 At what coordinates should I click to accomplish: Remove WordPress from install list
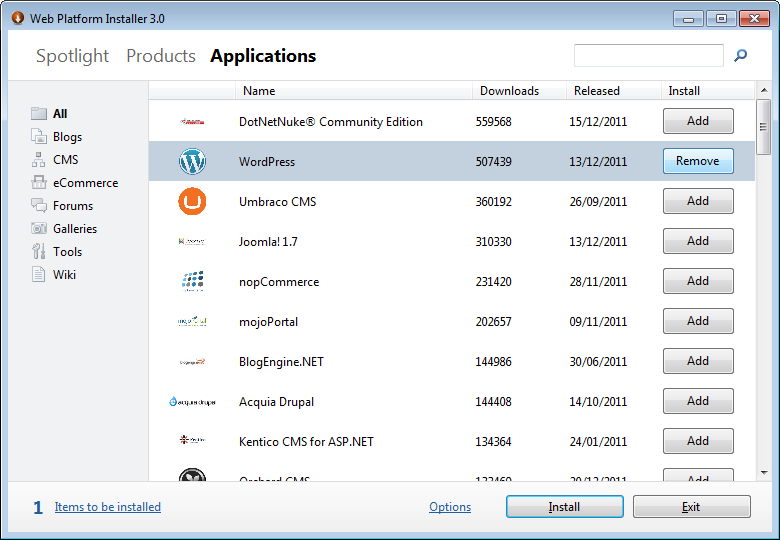tap(697, 161)
